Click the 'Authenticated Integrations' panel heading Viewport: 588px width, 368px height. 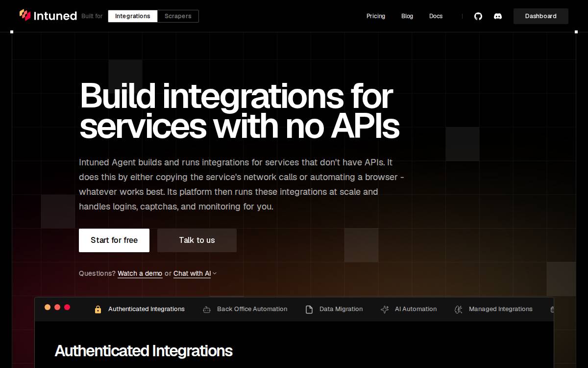click(144, 351)
